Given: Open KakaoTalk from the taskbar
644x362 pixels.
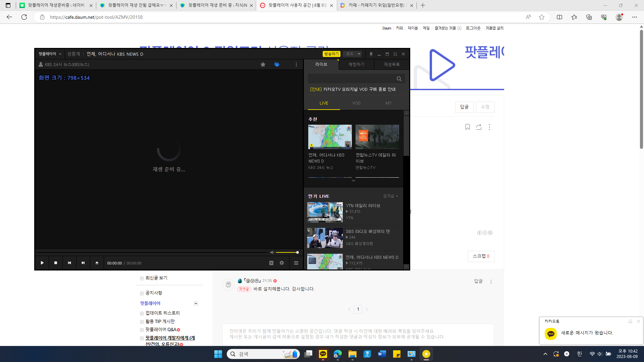Looking at the screenshot, I should coord(323,354).
